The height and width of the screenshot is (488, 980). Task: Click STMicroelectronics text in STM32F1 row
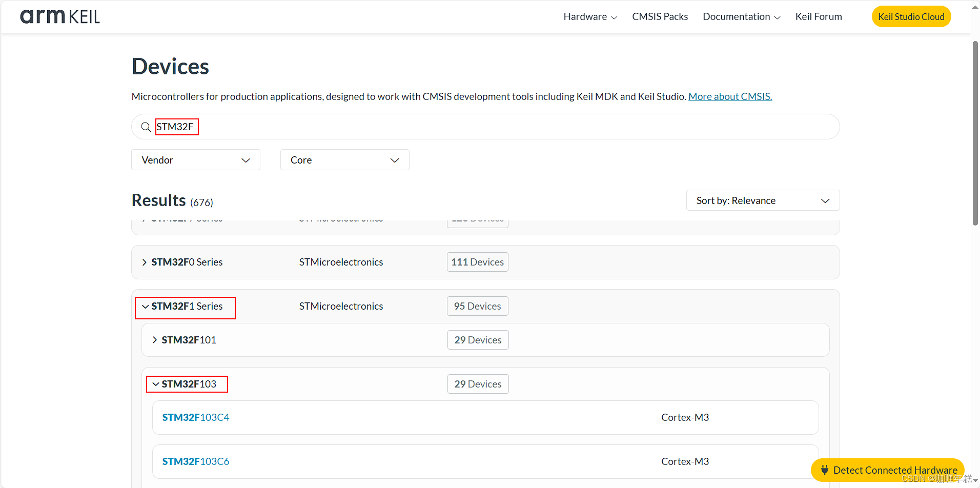[x=341, y=306]
